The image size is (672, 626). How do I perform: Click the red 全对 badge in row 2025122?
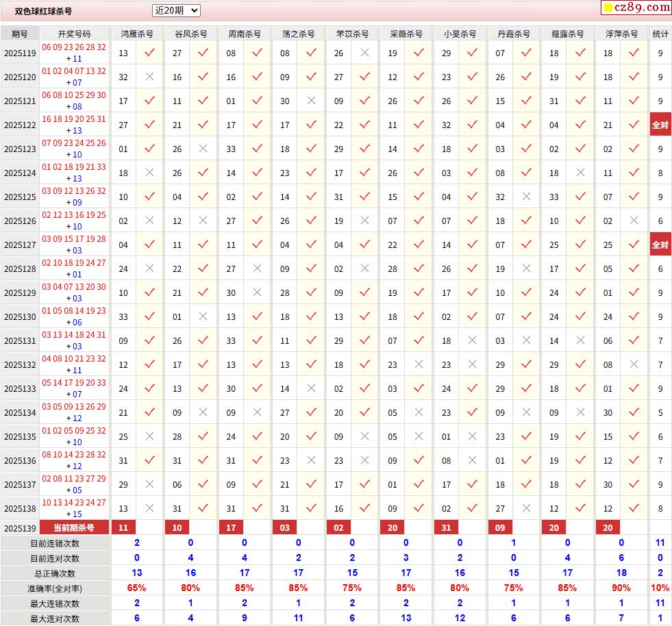click(660, 125)
